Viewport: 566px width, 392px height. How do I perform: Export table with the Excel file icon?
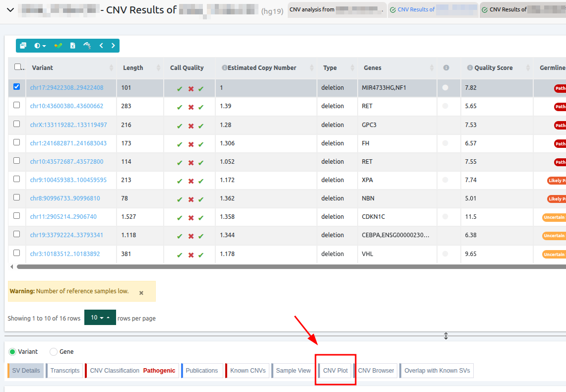72,46
